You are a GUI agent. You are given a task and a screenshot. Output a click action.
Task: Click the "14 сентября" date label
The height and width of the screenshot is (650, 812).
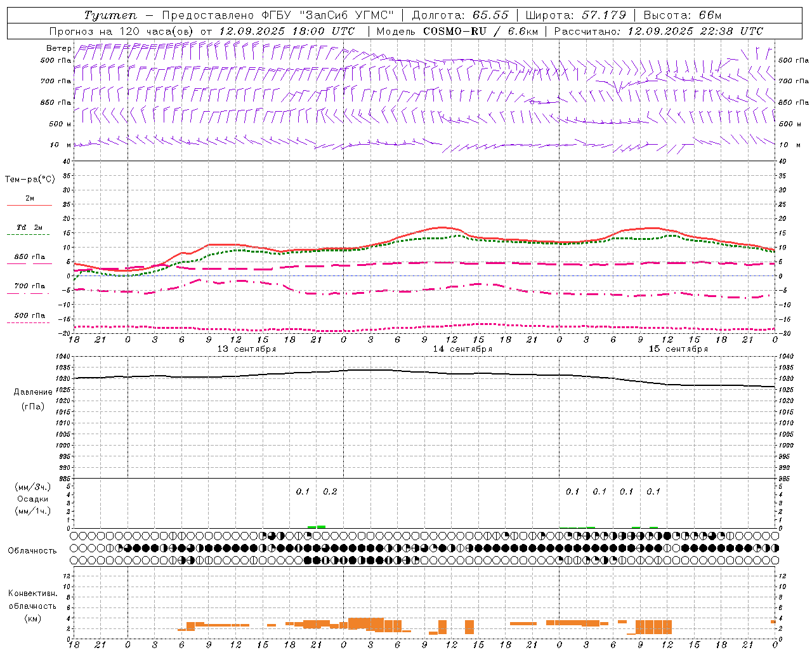tap(462, 348)
